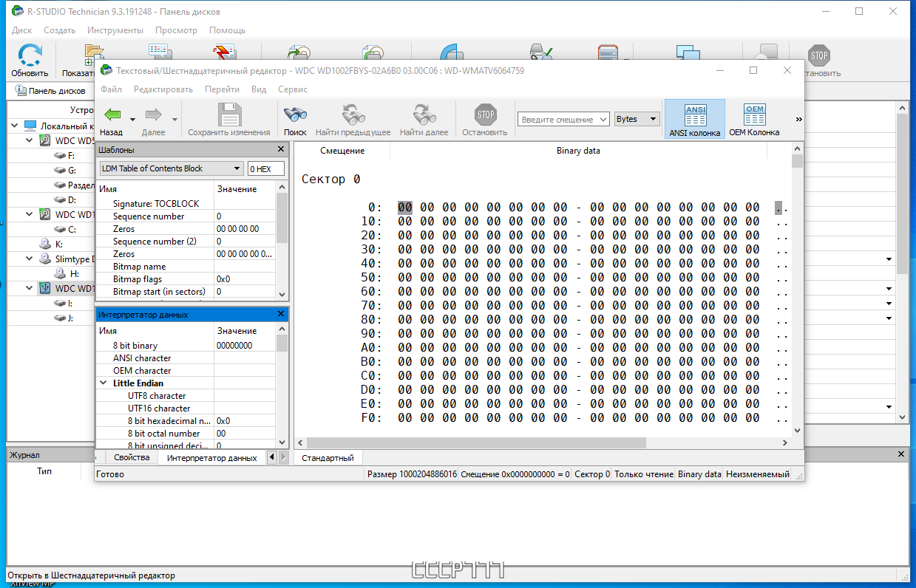Click the Назад green back arrow
Image resolution: width=916 pixels, height=588 pixels.
[x=112, y=114]
